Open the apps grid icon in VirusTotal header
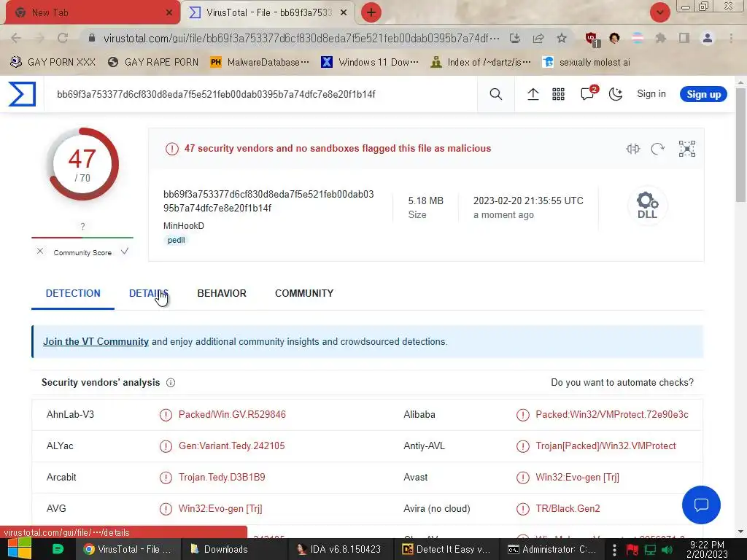 click(558, 94)
